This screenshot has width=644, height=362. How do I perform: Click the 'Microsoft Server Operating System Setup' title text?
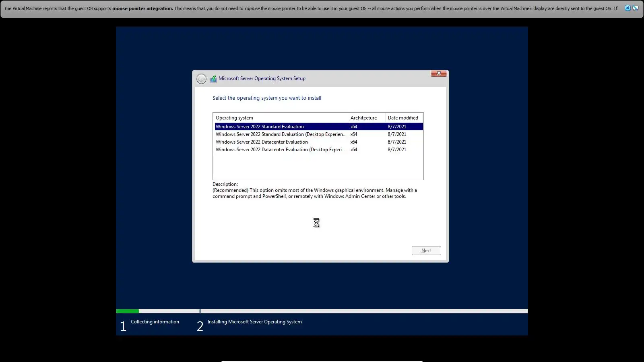tap(262, 78)
